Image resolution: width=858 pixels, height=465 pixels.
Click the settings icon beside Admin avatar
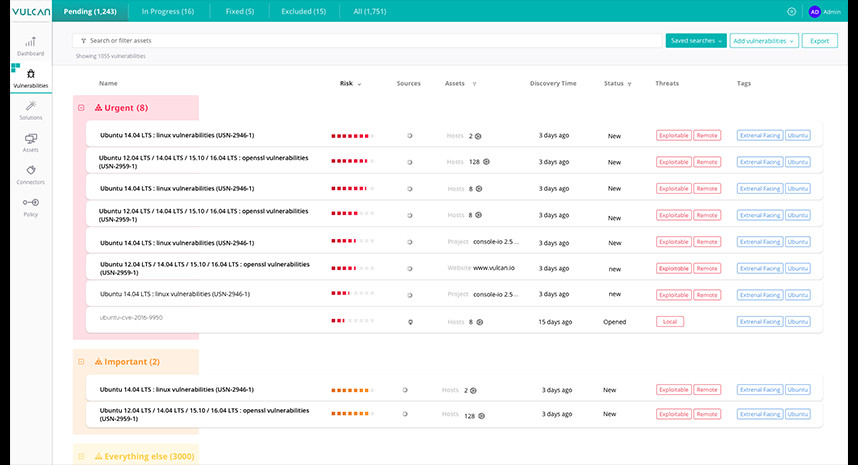792,11
